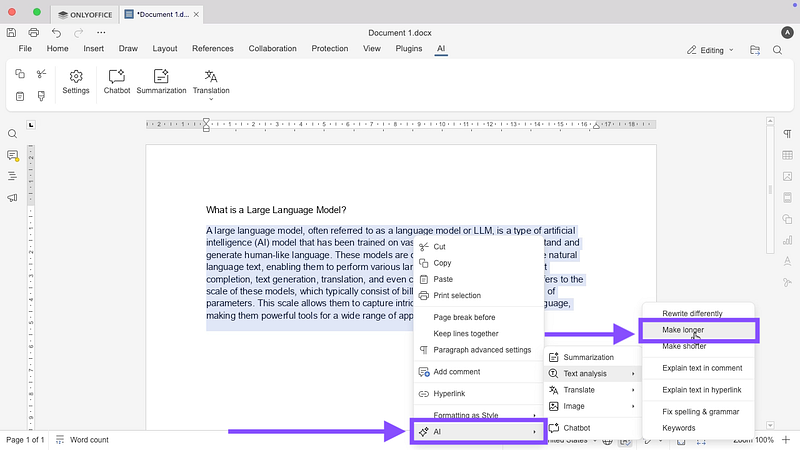Switch to the References ribbon tab
Viewport: 800px width, 450px height.
point(212,48)
